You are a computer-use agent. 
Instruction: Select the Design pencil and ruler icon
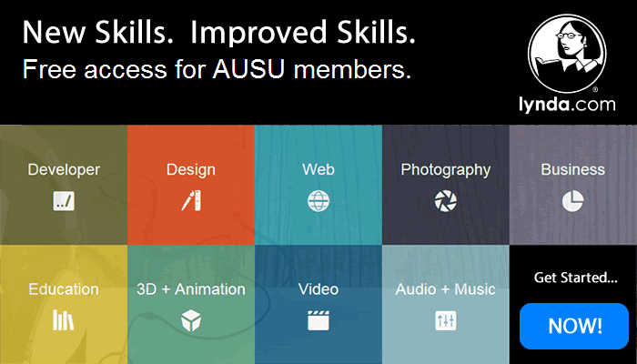point(191,200)
